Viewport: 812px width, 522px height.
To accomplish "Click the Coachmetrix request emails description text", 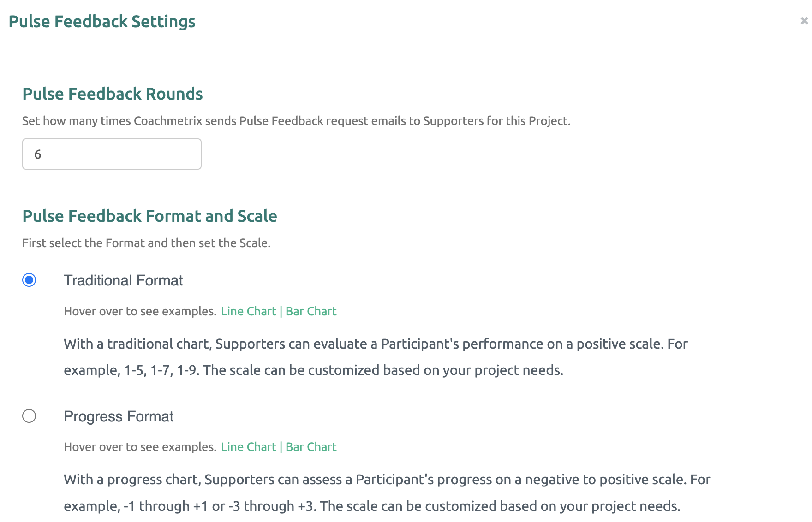I will [x=296, y=121].
